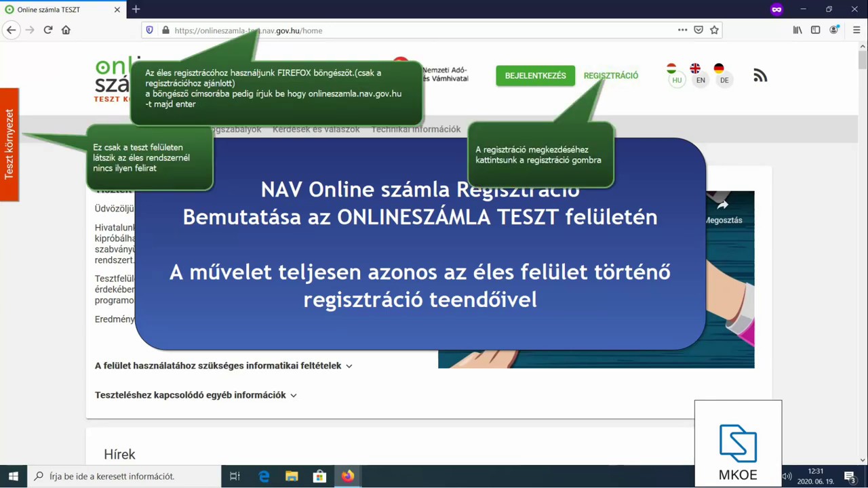
Task: Reload the page with the refresh icon
Action: pos(48,30)
